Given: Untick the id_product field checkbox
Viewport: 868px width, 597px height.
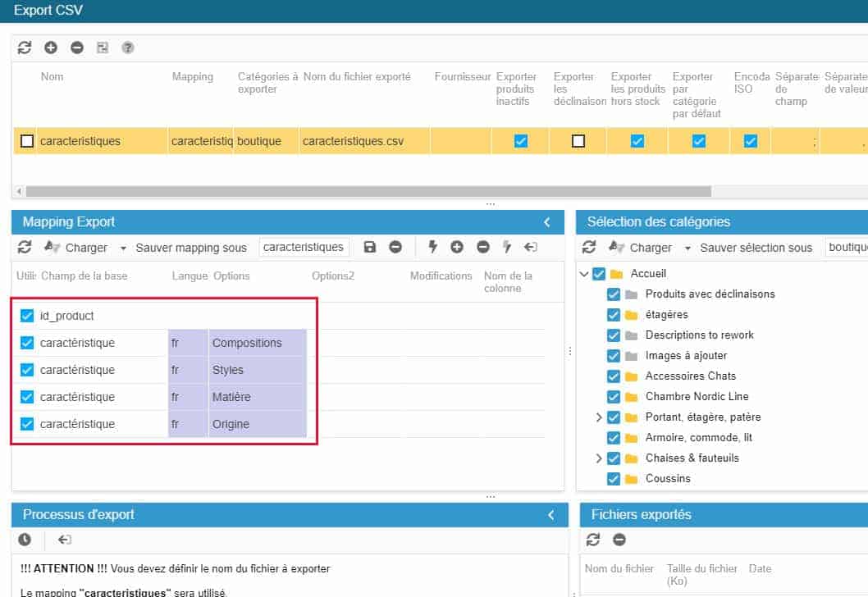Looking at the screenshot, I should 27,316.
